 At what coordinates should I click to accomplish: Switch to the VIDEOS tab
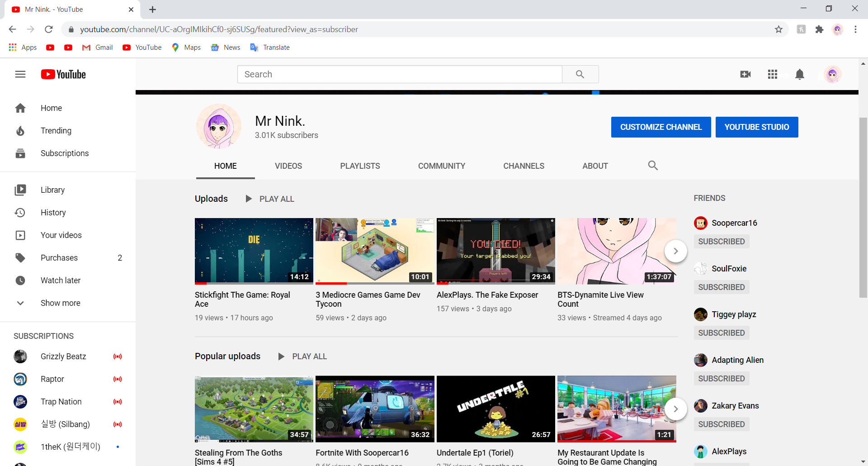288,166
